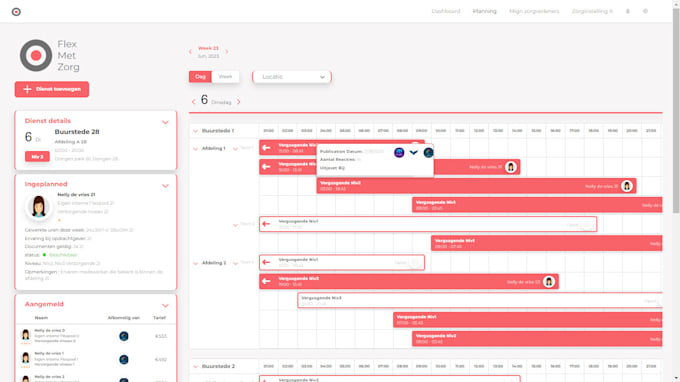
Task: Click the blue agency icon at the popup's right
Action: point(428,152)
